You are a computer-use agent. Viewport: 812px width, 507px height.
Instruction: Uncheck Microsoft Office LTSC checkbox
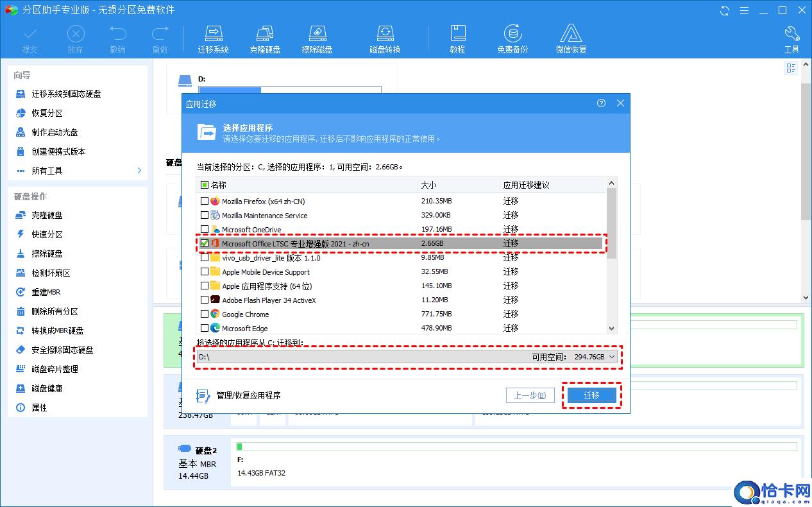[205, 243]
